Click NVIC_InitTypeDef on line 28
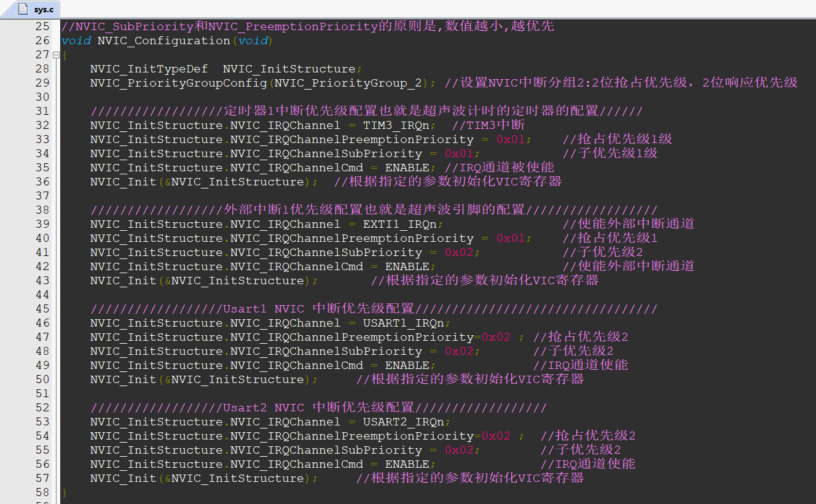This screenshot has width=816, height=504. point(149,69)
